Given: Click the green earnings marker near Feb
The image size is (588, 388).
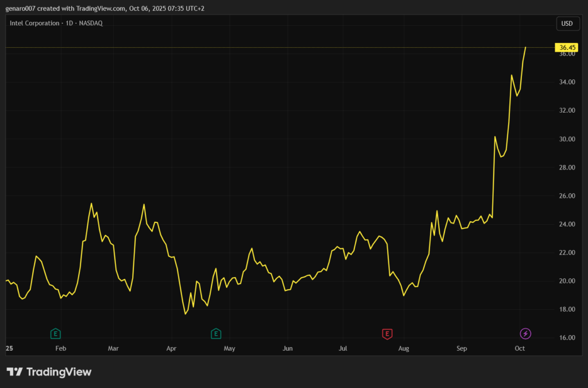Looking at the screenshot, I should 55,333.
